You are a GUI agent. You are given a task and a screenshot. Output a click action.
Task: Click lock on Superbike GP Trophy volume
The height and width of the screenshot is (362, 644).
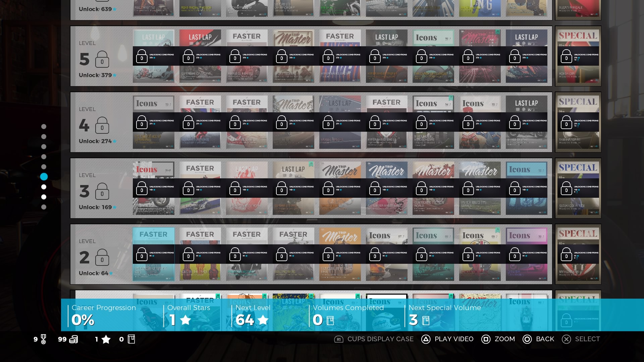pos(188,56)
